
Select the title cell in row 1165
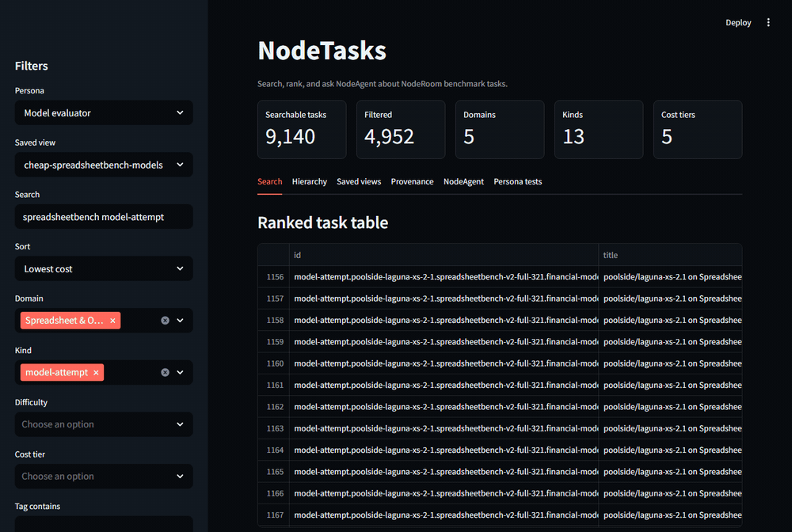point(670,472)
